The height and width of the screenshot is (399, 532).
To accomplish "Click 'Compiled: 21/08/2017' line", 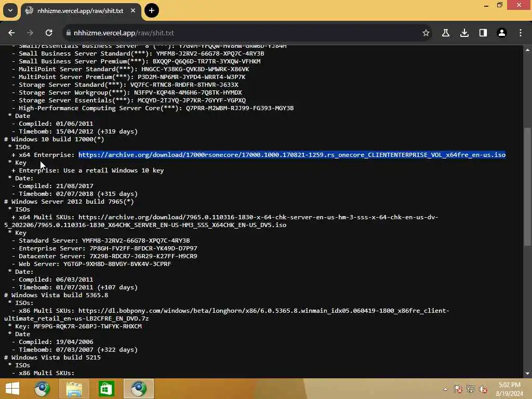I will coord(52,186).
